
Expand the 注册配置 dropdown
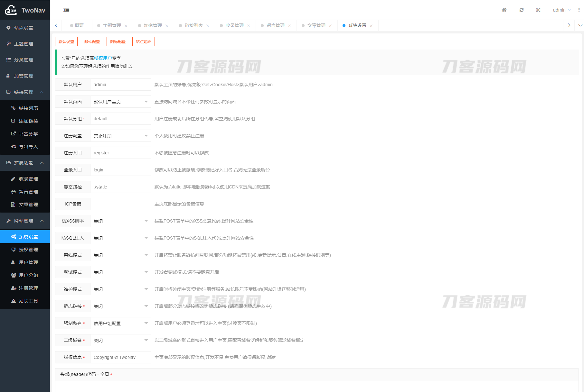(120, 136)
